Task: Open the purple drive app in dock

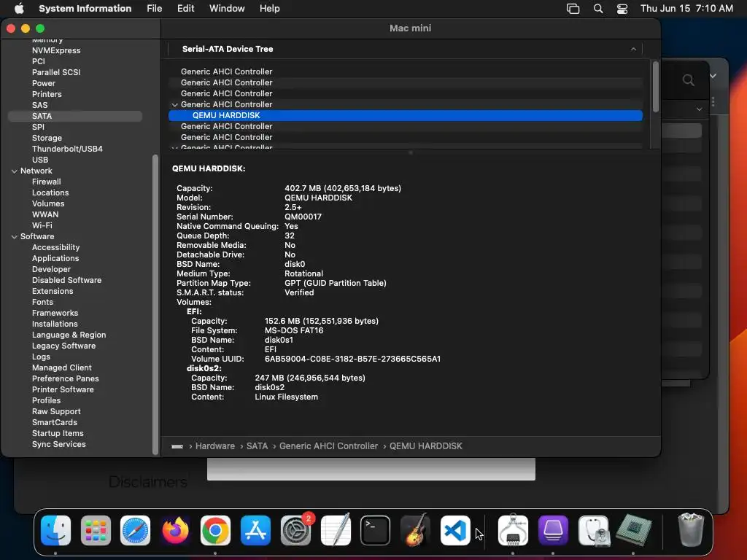Action: (x=553, y=530)
